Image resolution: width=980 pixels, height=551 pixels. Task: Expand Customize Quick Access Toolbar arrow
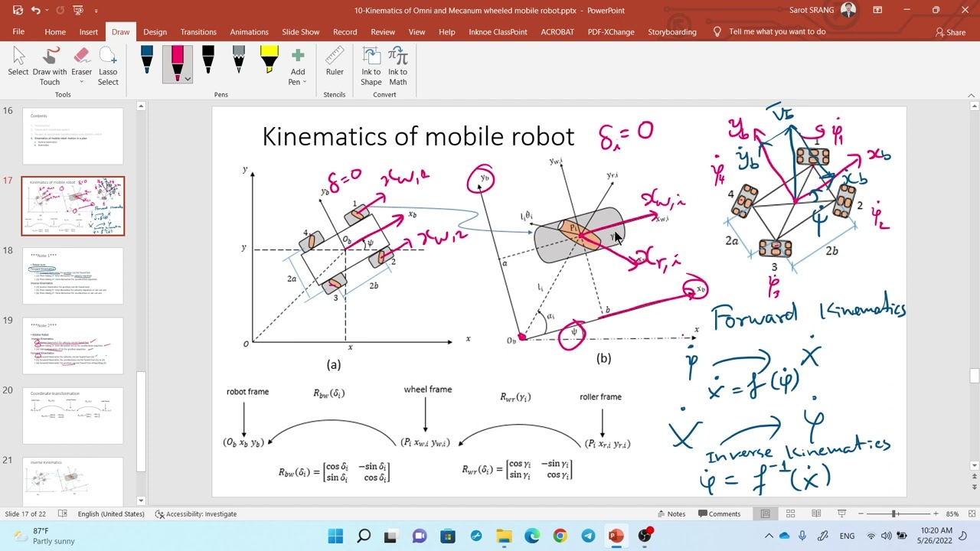(96, 11)
